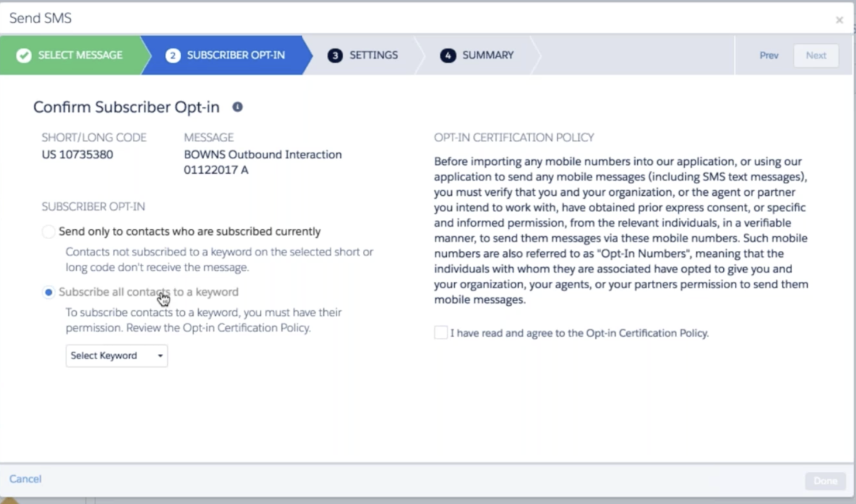Click the 'Review the Opt-in Certification Policy' note
Image resolution: width=856 pixels, height=504 pixels.
(x=203, y=320)
